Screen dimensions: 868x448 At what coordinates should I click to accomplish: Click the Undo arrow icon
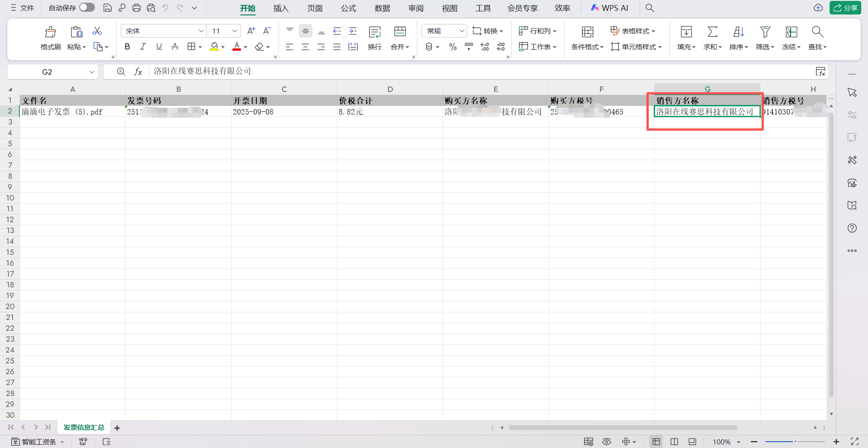tap(165, 8)
